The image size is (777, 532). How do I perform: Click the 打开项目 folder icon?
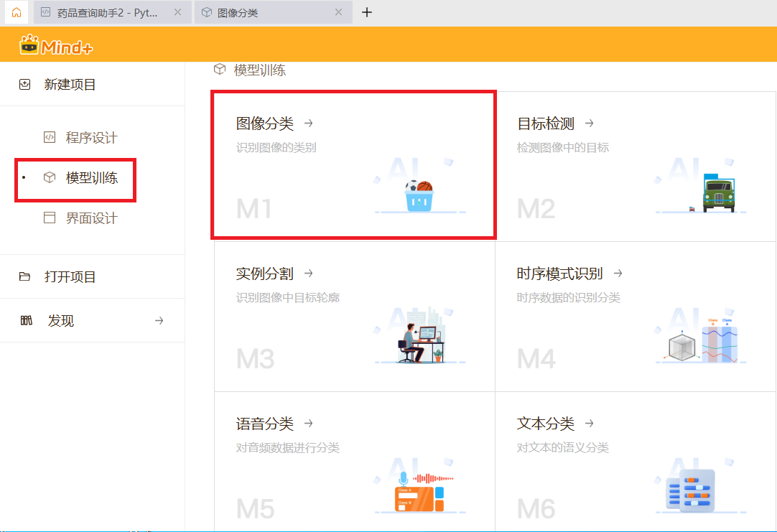[x=26, y=276]
